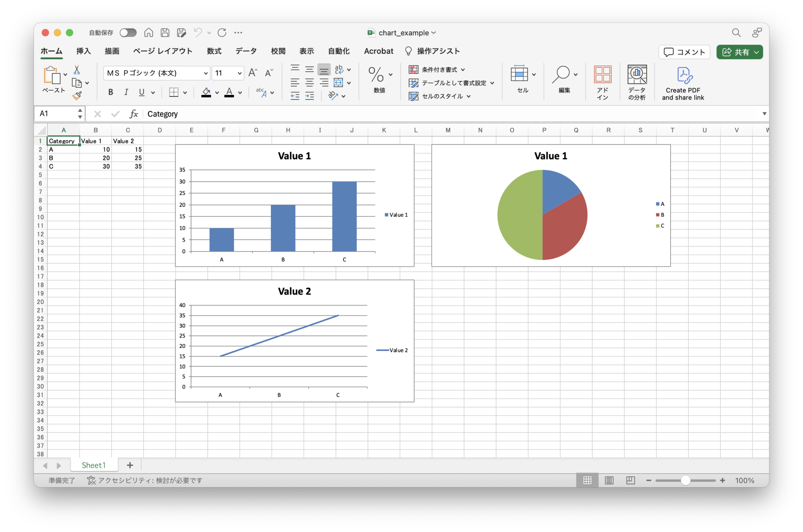Screen dimensions: 803x532
Task: Toggle Bold formatting
Action: point(111,92)
